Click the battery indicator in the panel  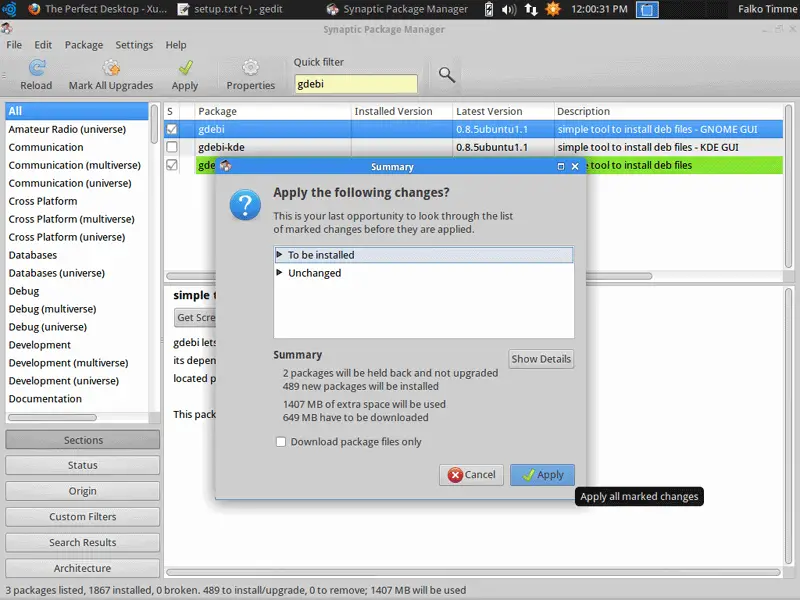coord(488,9)
